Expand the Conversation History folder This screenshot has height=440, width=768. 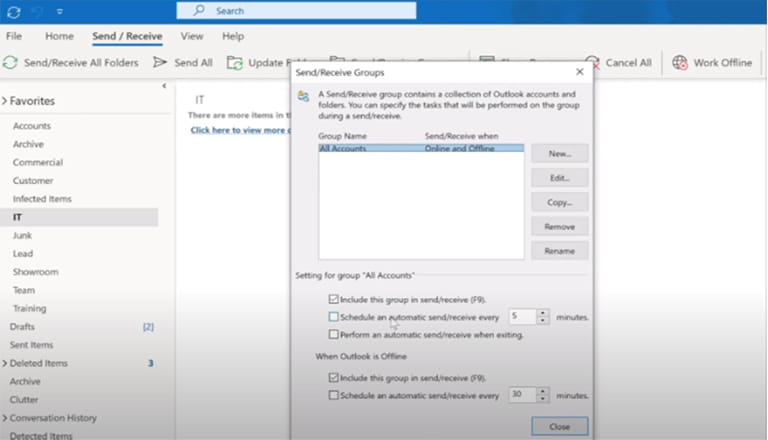click(x=5, y=418)
